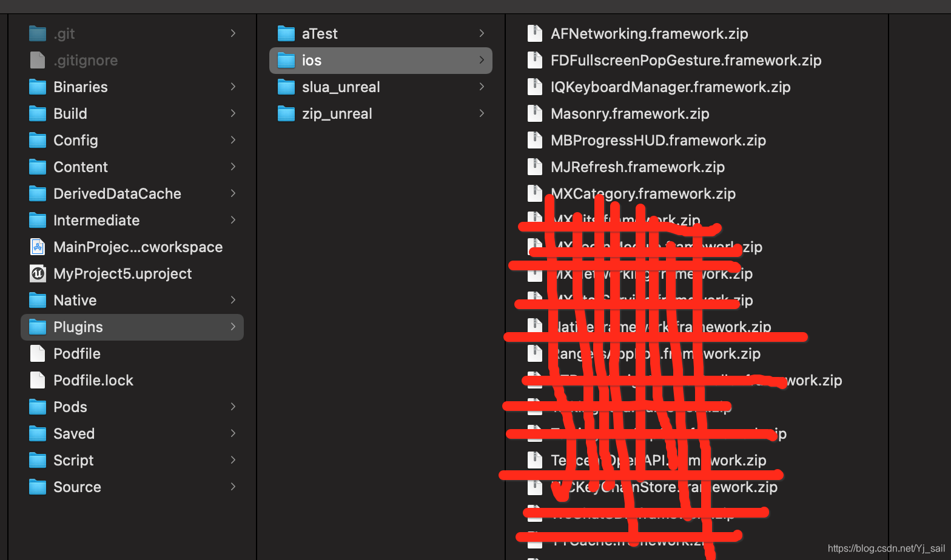Viewport: 951px width, 560px height.
Task: Expand the Plugins folder chevron
Action: 233,327
